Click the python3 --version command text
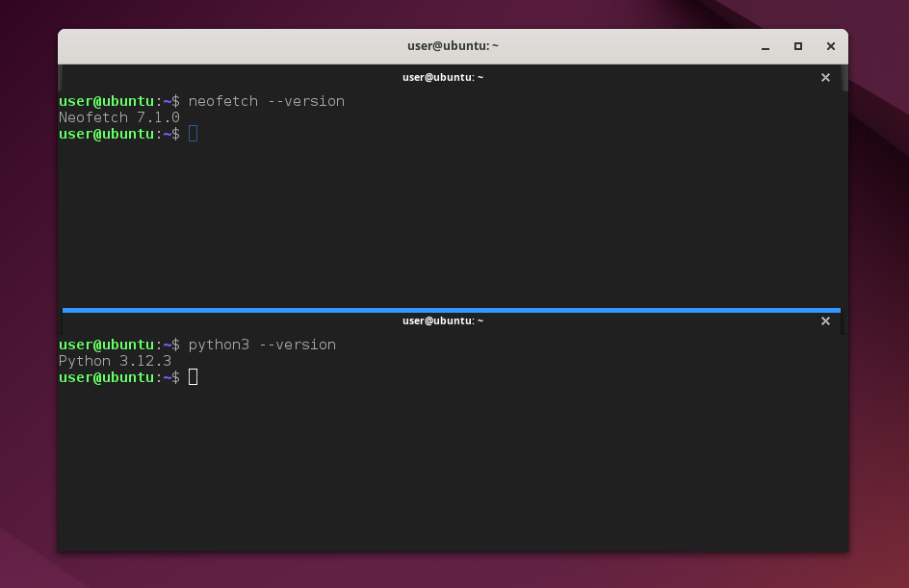The width and height of the screenshot is (909, 588). (x=262, y=345)
